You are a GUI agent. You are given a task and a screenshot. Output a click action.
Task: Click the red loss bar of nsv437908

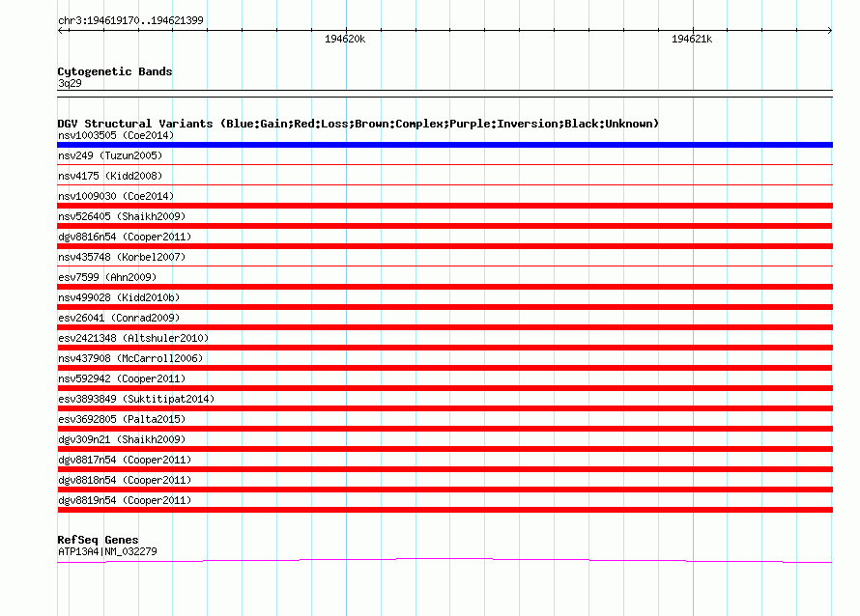point(444,368)
